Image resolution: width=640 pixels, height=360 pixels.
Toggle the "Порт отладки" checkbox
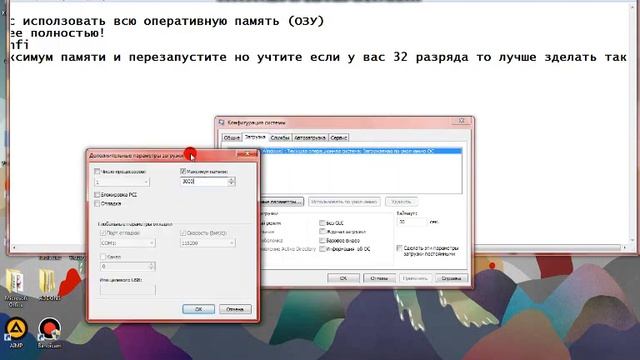click(x=103, y=233)
